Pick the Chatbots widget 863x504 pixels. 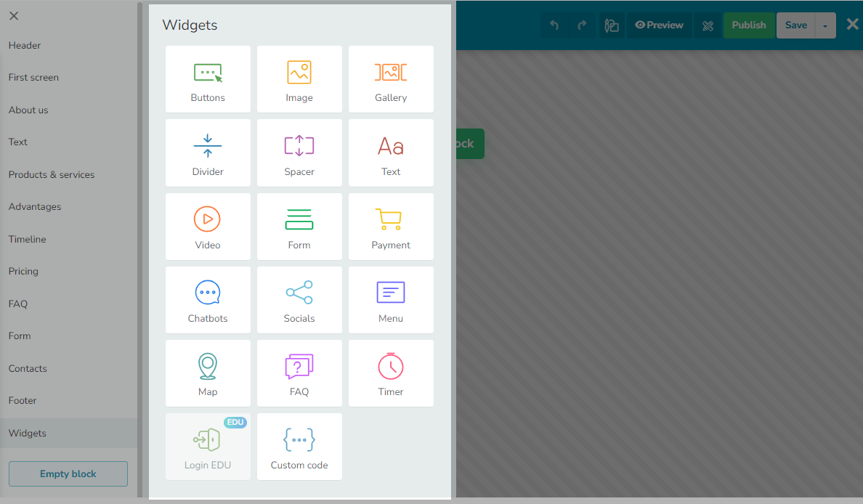[x=208, y=300]
